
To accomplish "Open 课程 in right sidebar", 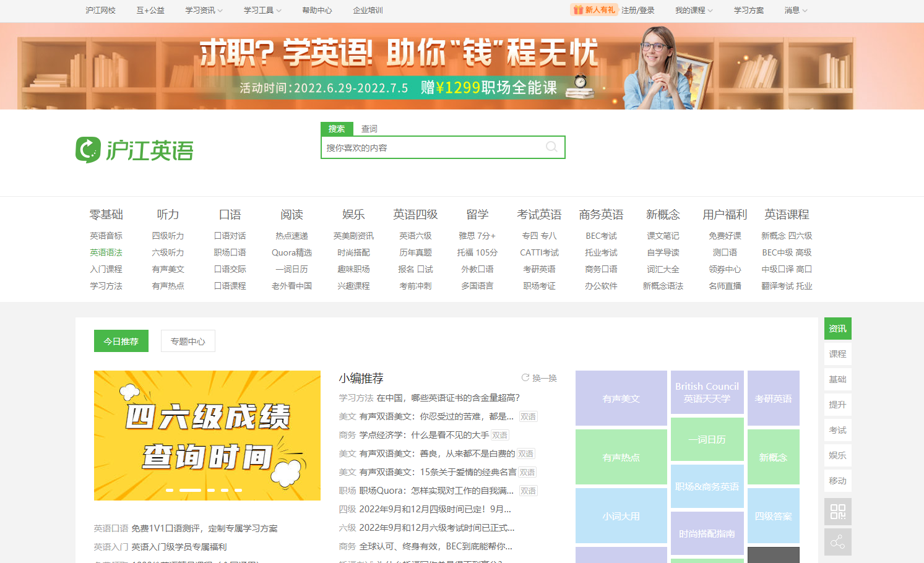I will tap(837, 354).
